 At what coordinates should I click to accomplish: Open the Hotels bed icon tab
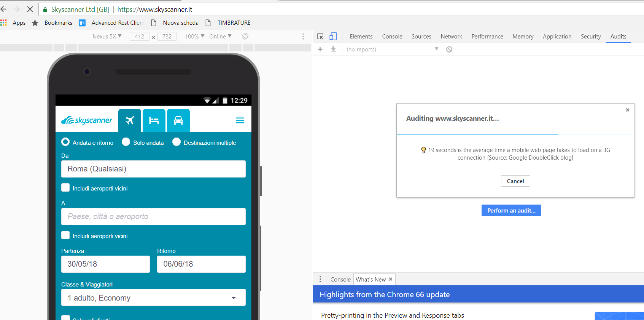coord(154,120)
